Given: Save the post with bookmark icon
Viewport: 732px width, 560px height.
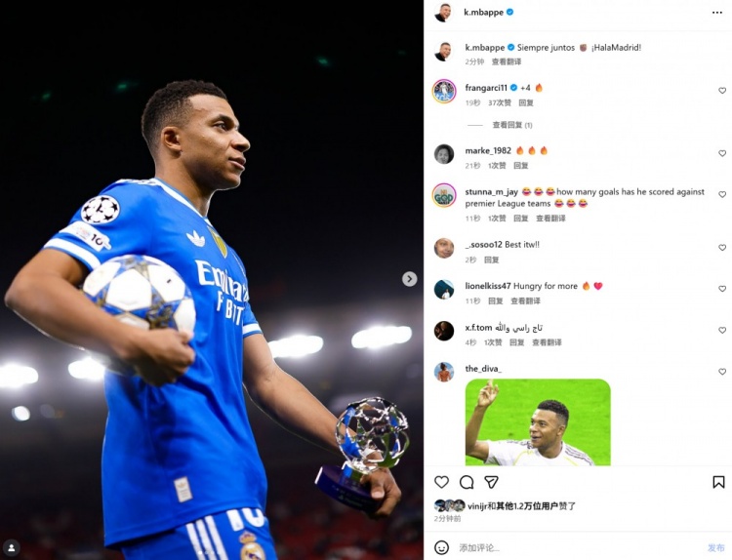Looking at the screenshot, I should [718, 482].
